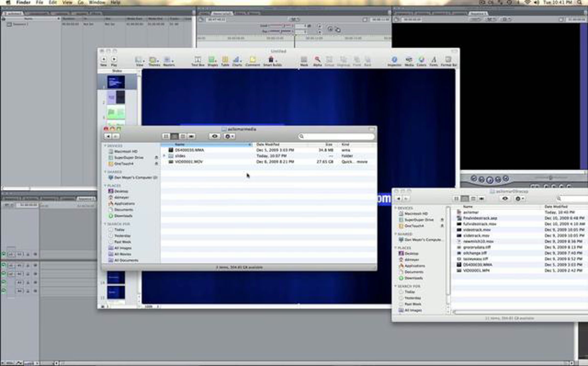Open the Finder action gear dropdown
The height and width of the screenshot is (366, 588).
229,136
